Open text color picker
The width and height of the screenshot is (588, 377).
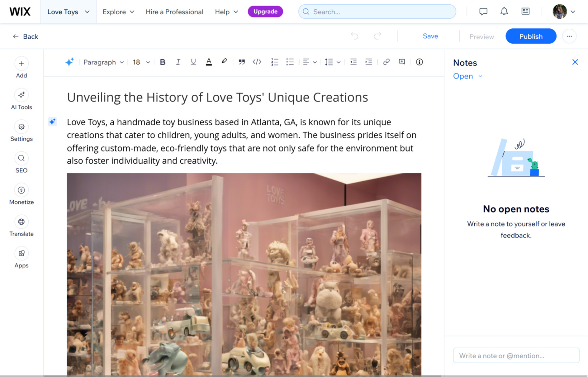point(209,62)
